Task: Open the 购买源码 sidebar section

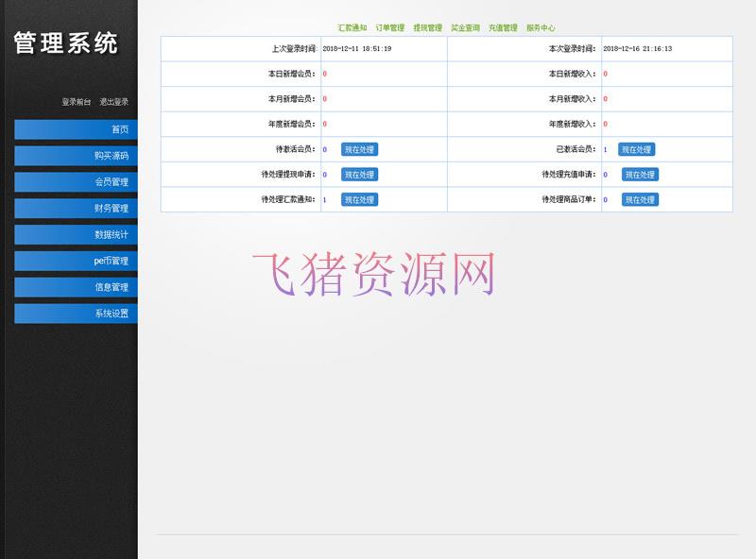Action: (76, 156)
